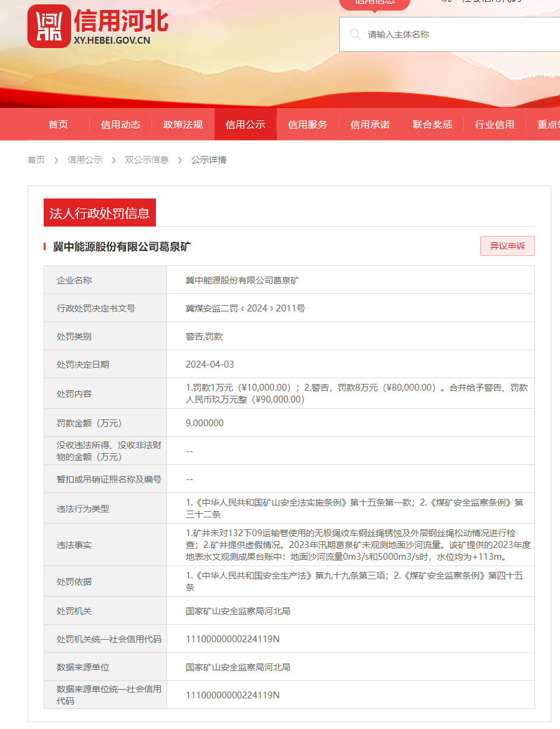Go to 信用公示 in the breadcrumb
The width and height of the screenshot is (560, 729).
point(85,160)
